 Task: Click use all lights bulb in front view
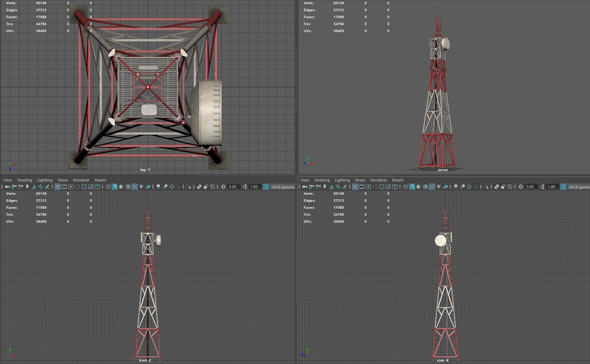point(141,187)
